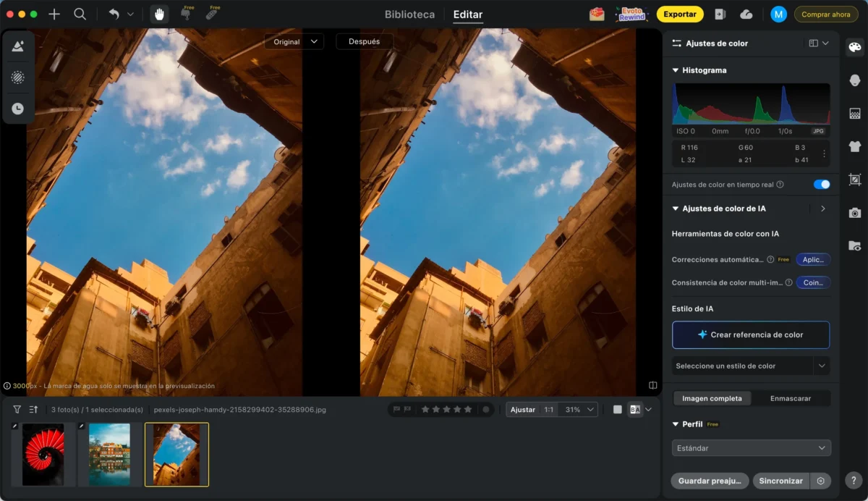Switch to single image view mode
The height and width of the screenshot is (501, 868).
point(617,410)
